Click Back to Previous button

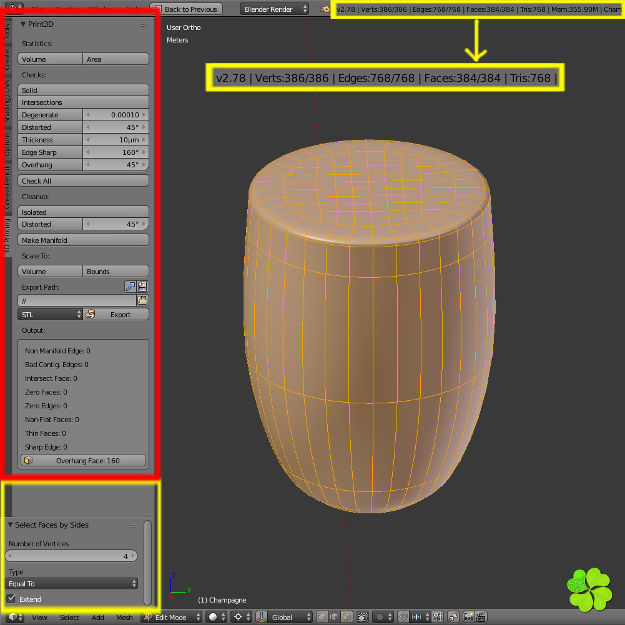point(187,9)
